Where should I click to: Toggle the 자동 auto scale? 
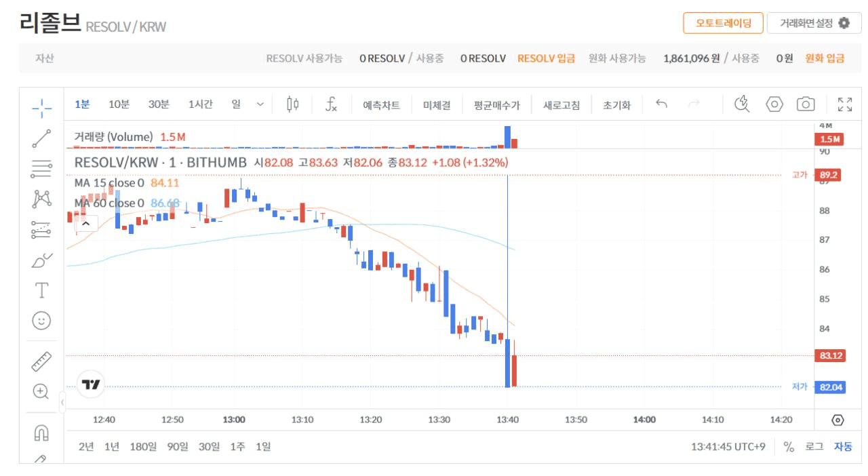(x=843, y=447)
